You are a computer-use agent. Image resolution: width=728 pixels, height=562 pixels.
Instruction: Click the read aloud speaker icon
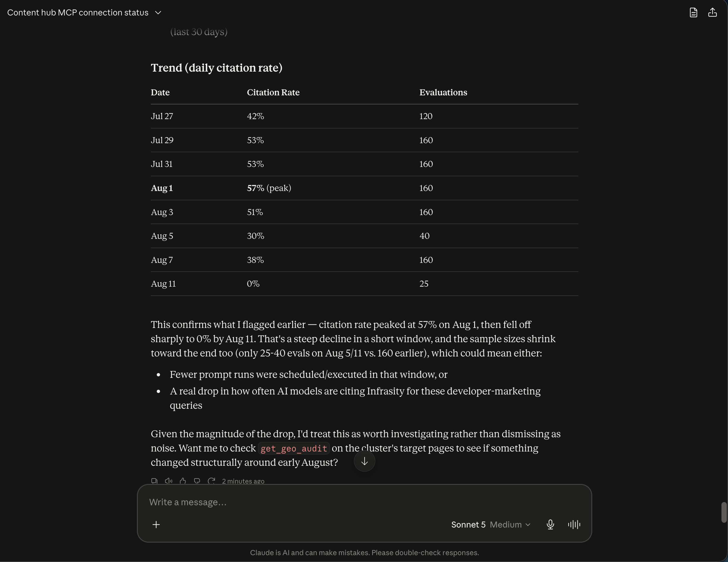169,481
